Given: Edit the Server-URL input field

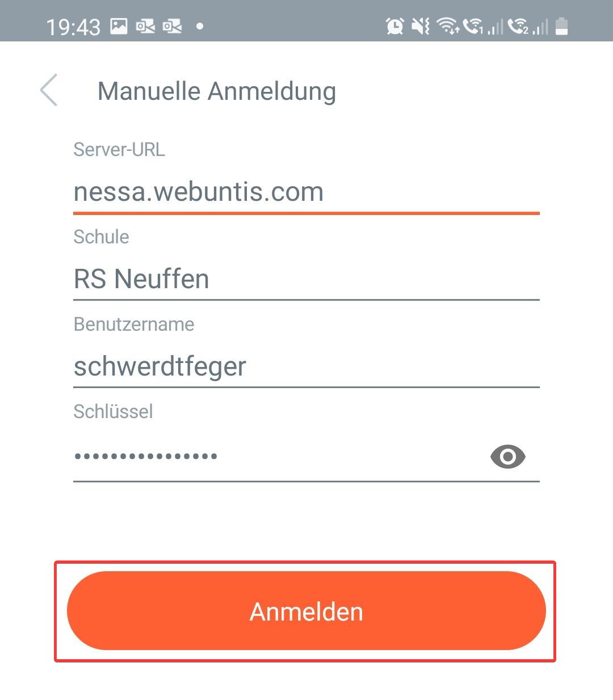Looking at the screenshot, I should click(x=306, y=192).
